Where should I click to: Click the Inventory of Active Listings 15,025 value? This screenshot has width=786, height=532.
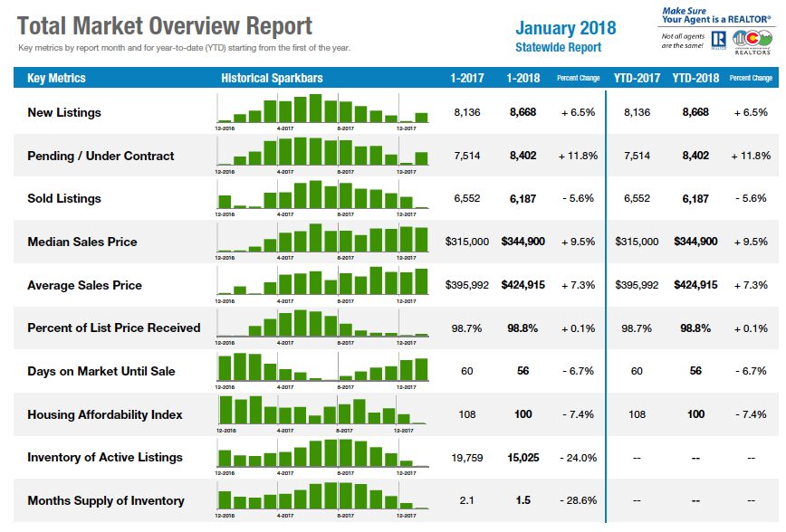[522, 458]
